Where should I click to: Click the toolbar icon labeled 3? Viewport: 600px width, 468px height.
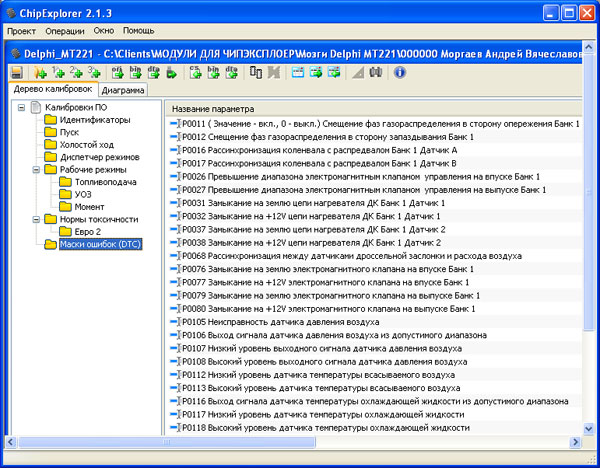point(93,73)
